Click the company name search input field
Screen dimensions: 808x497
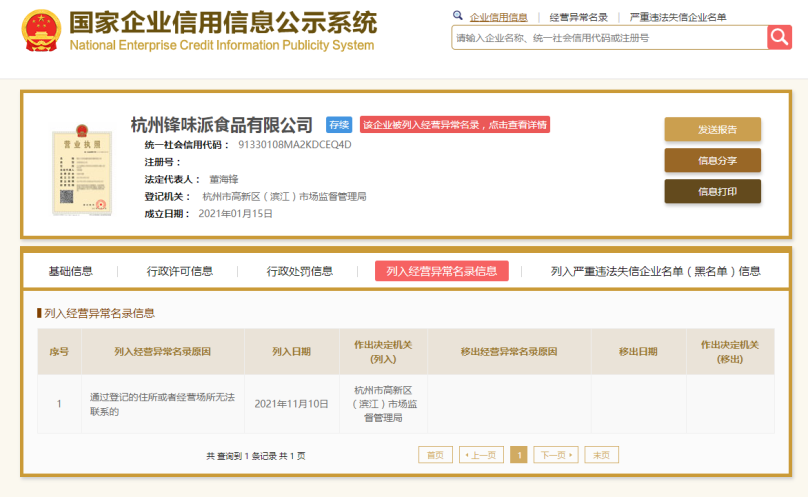click(x=609, y=38)
